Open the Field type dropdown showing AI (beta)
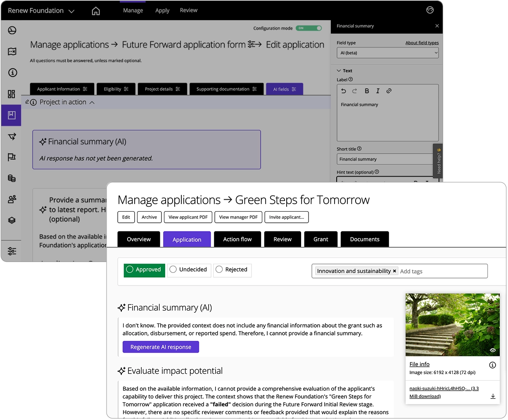This screenshot has height=420, width=508. (x=387, y=52)
